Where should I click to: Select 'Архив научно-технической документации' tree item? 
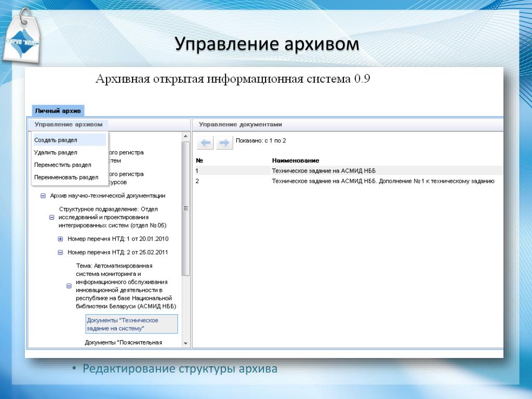(108, 196)
